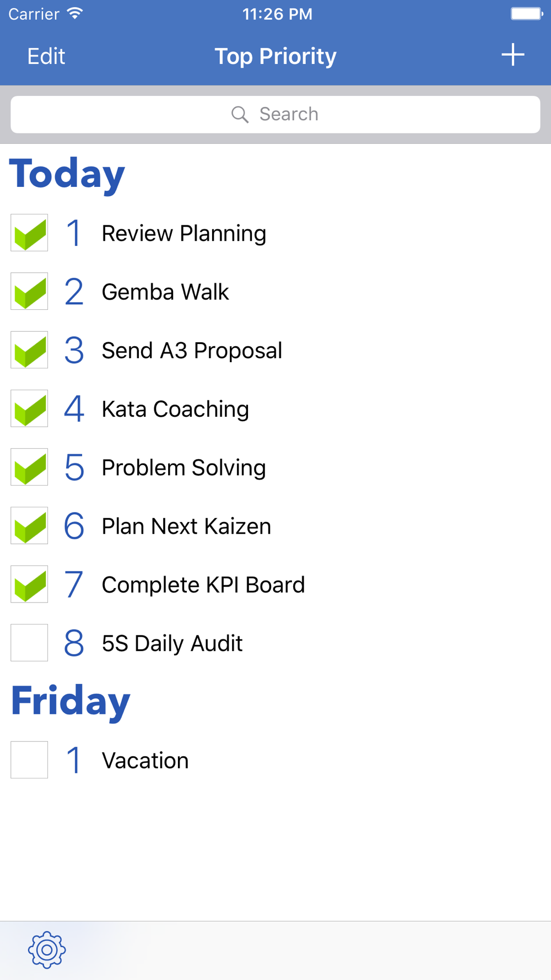Uncheck the Complete KPI Board checkbox
This screenshot has width=551, height=980.
click(29, 584)
